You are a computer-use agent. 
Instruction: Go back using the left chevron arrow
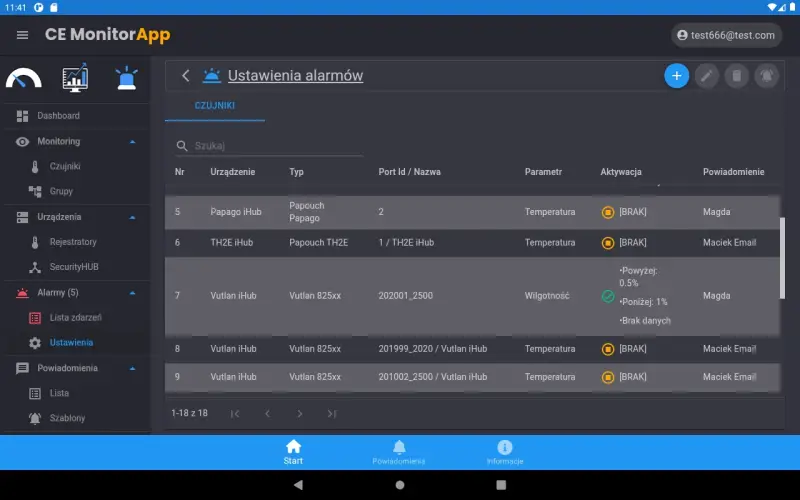[186, 76]
